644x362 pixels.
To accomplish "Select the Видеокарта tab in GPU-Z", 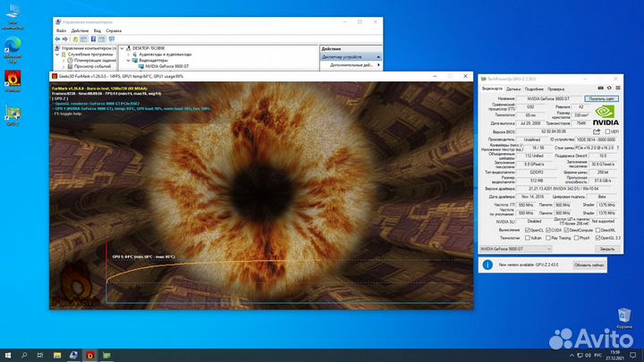I will (x=492, y=88).
